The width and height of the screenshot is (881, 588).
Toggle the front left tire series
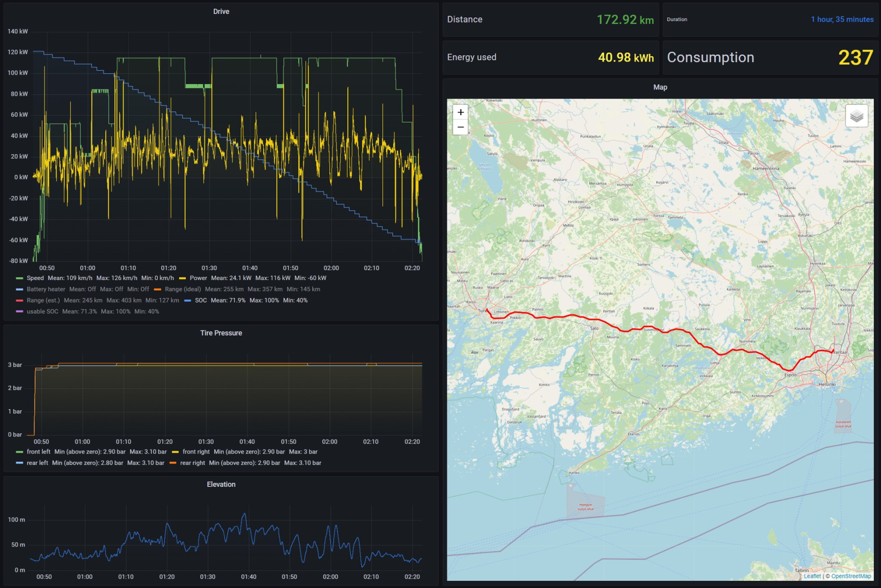click(38, 452)
